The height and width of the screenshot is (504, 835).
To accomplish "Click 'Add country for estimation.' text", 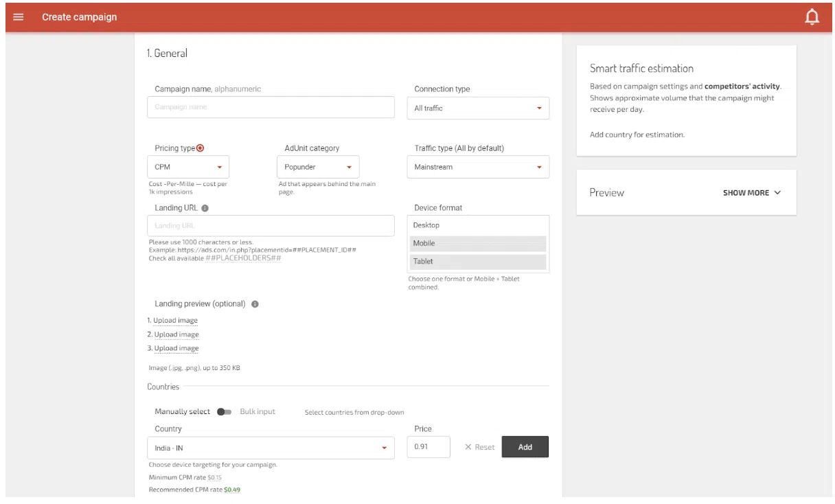I will (637, 135).
